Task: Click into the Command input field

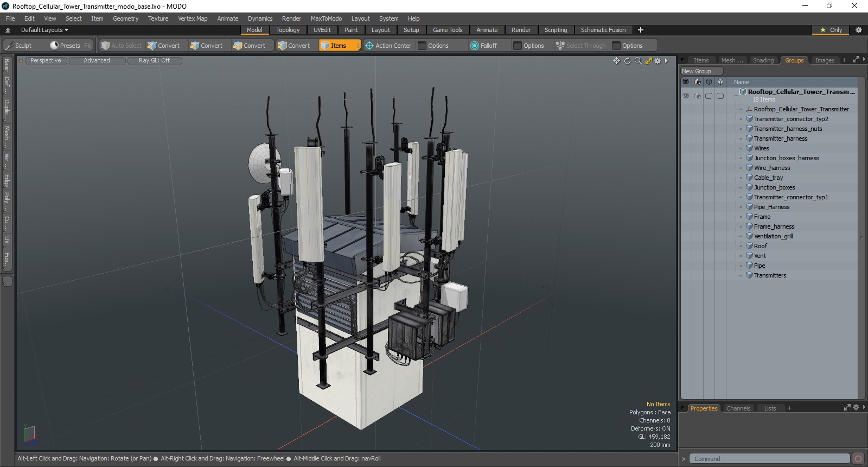Action: point(769,459)
